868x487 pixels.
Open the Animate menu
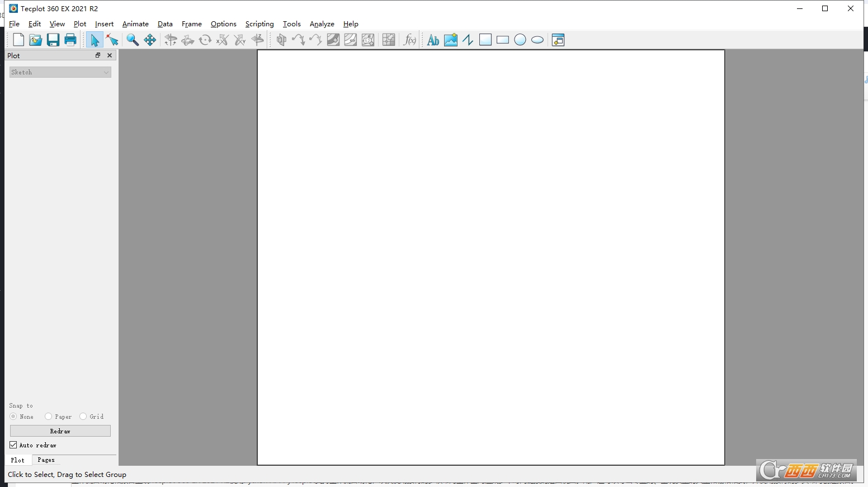tap(135, 24)
